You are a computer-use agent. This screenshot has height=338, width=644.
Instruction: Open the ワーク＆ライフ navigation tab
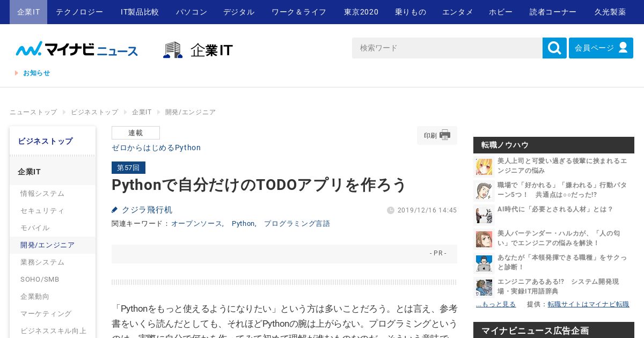click(299, 12)
